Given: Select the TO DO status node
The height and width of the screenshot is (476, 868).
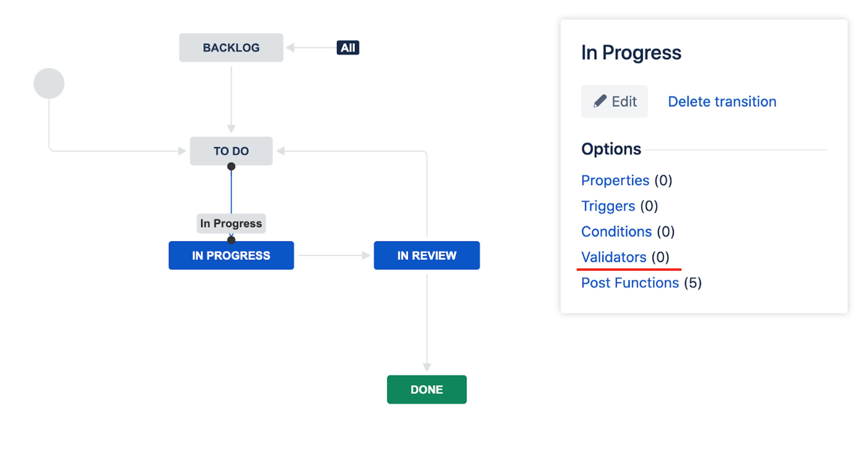Looking at the screenshot, I should (231, 151).
